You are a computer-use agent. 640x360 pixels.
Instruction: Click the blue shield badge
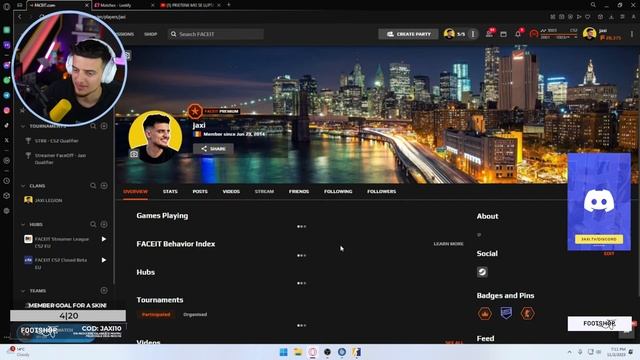pos(506,313)
